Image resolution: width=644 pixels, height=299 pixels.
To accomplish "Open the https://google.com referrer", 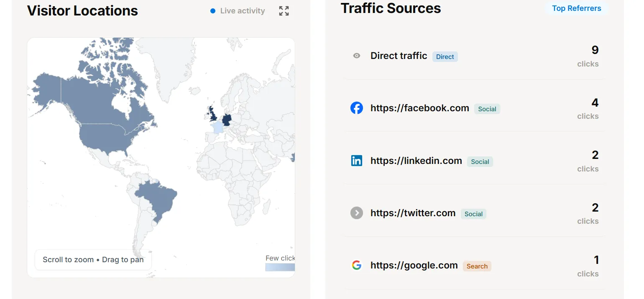I will (x=414, y=266).
